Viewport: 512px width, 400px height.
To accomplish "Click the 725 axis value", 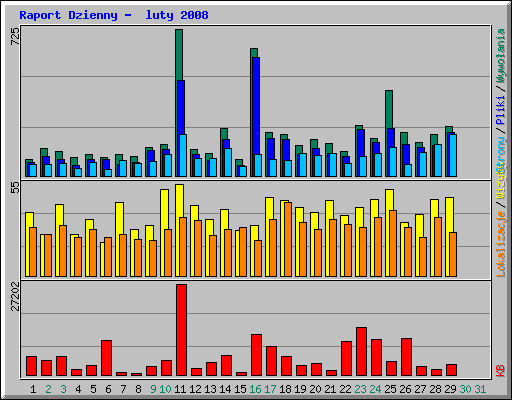I will 15,36.
